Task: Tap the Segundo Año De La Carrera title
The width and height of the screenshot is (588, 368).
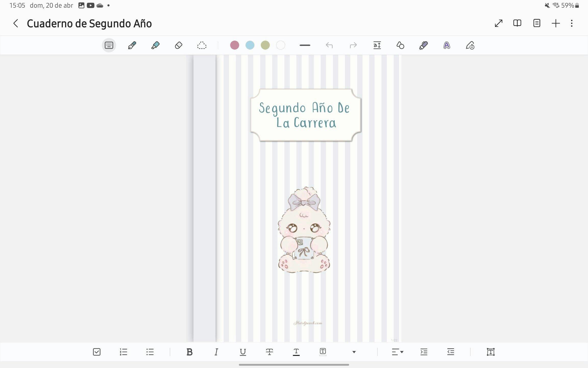Action: pos(305,115)
